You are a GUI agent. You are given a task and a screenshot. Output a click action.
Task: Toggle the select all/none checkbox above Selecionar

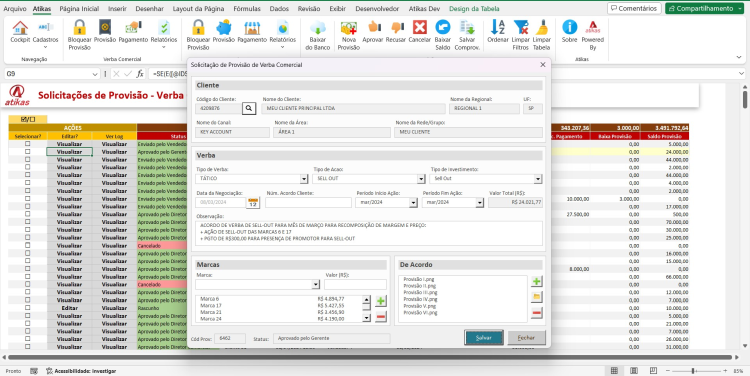(28, 119)
